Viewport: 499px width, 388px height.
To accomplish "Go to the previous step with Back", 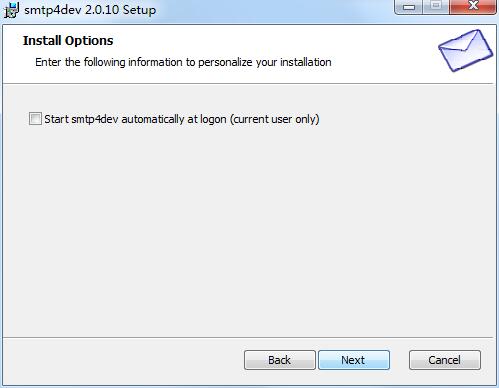I will 280,360.
